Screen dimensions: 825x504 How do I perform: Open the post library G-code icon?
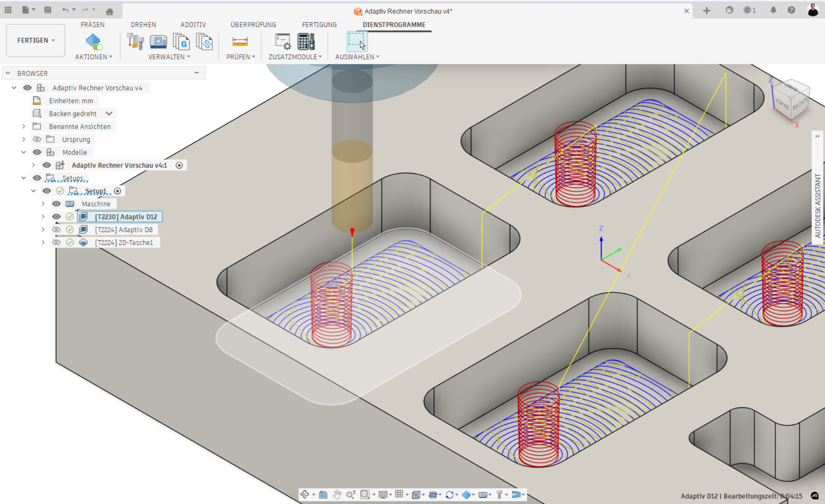point(181,42)
